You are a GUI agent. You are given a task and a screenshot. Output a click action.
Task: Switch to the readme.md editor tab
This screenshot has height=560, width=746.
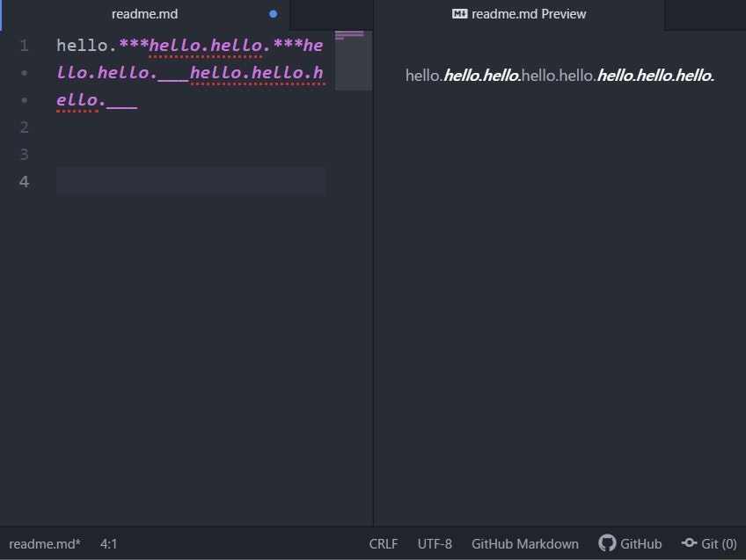coord(144,14)
